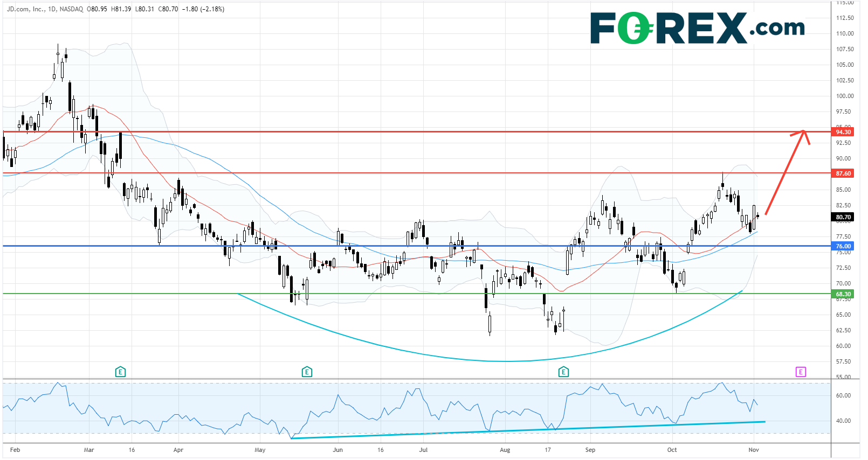Click the 40.00 level on the RSI scale
This screenshot has height=460, width=868.
843,421
